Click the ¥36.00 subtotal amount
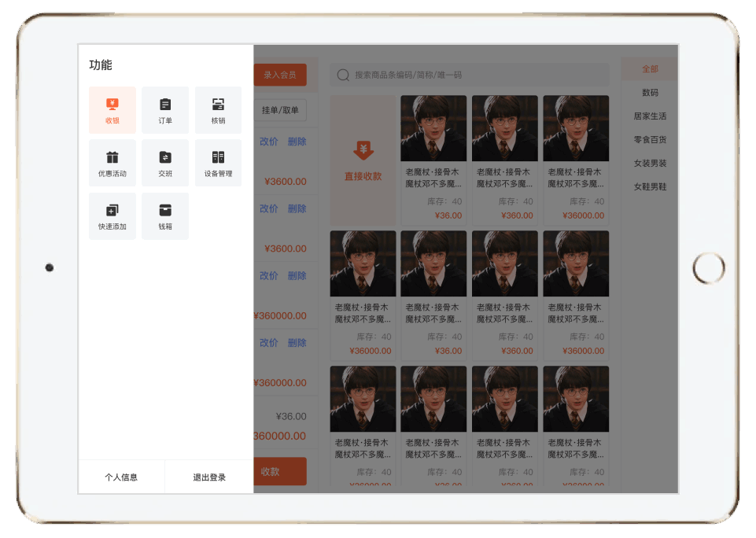Screen dimensions: 756x538 point(291,417)
